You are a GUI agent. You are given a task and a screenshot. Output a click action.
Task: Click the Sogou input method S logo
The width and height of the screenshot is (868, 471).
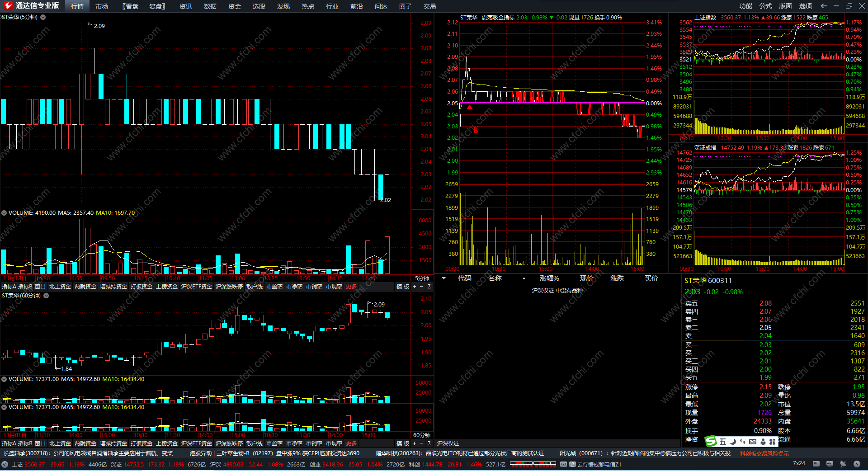click(711, 441)
